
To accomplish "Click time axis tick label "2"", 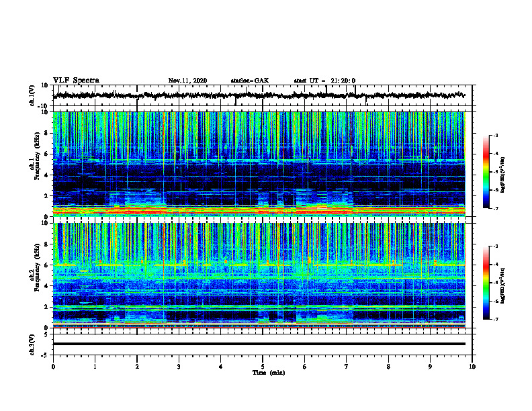I will (137, 367).
